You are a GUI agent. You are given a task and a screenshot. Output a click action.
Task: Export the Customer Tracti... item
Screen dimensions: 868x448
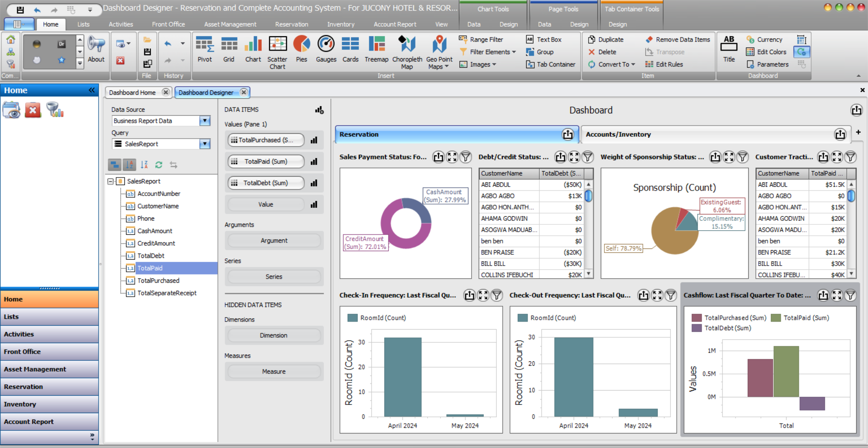tap(823, 157)
